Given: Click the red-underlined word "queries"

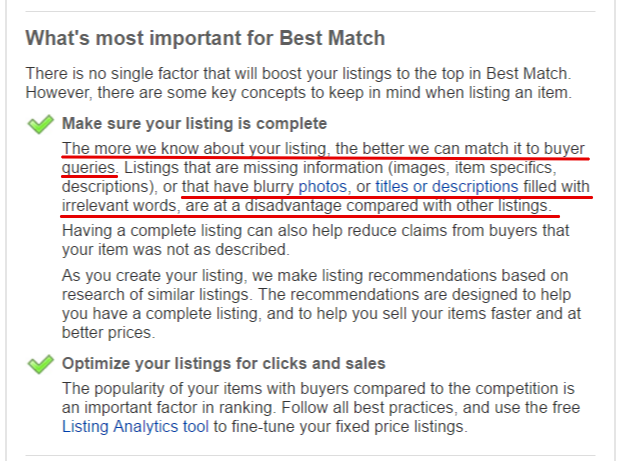Looking at the screenshot, I should coord(89,168).
